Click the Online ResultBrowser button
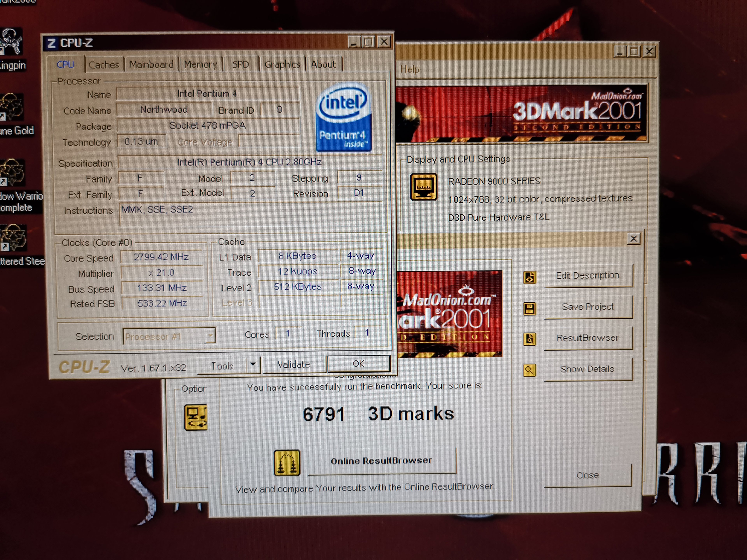The width and height of the screenshot is (747, 560). tap(382, 461)
